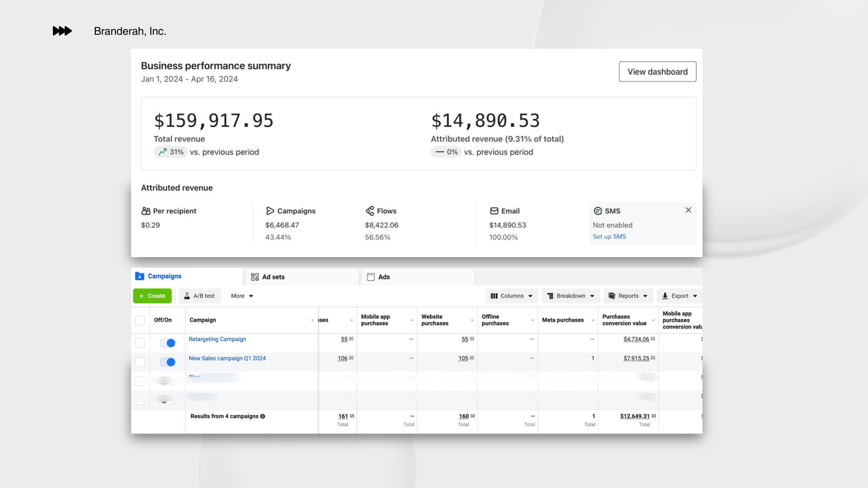
Task: Toggle off the New Sales campaign Q1 2024 switch
Action: (x=167, y=362)
